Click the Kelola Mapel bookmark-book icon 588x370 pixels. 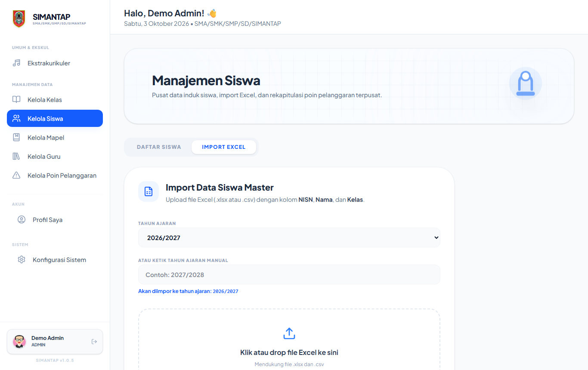pos(16,138)
